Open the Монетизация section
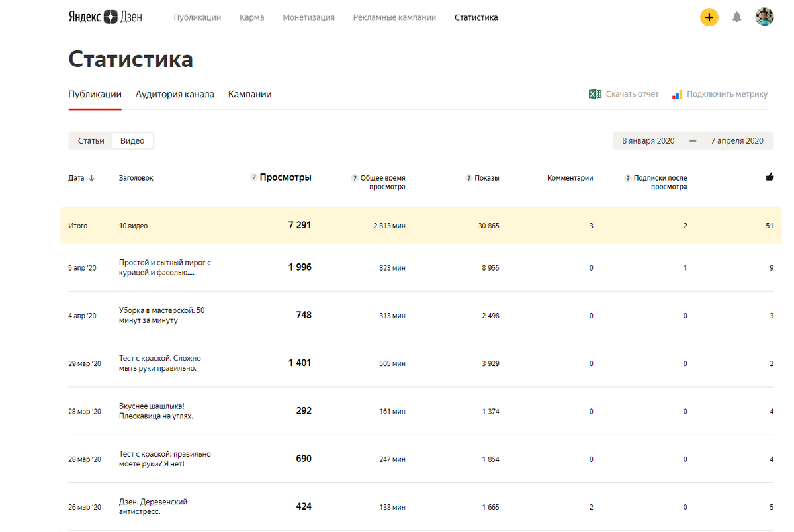 [308, 17]
